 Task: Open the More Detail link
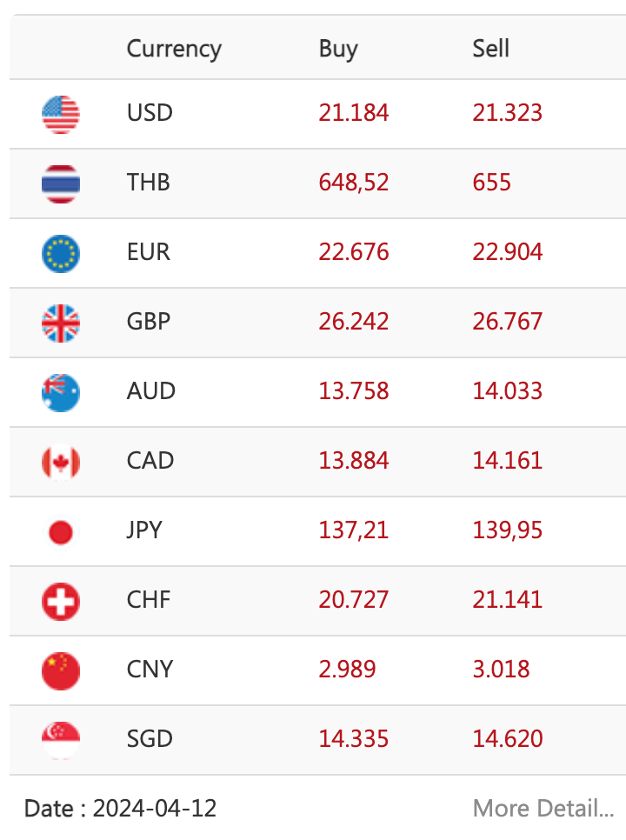(543, 809)
